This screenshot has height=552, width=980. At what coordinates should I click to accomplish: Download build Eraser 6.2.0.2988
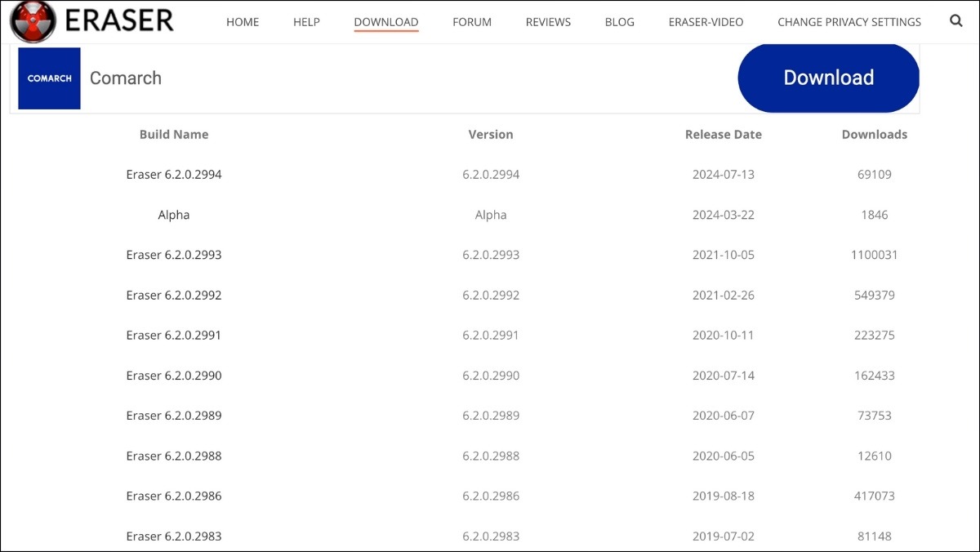pos(174,456)
